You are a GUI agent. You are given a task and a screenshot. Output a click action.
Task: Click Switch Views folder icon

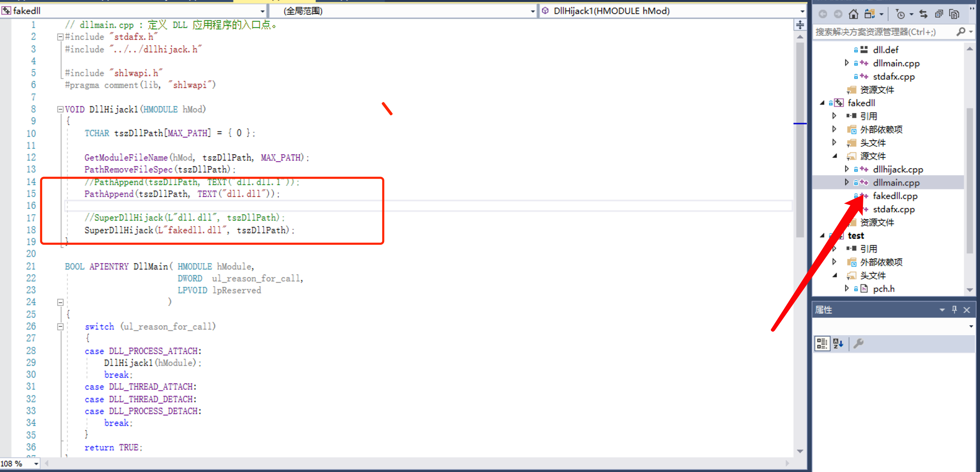(x=870, y=14)
